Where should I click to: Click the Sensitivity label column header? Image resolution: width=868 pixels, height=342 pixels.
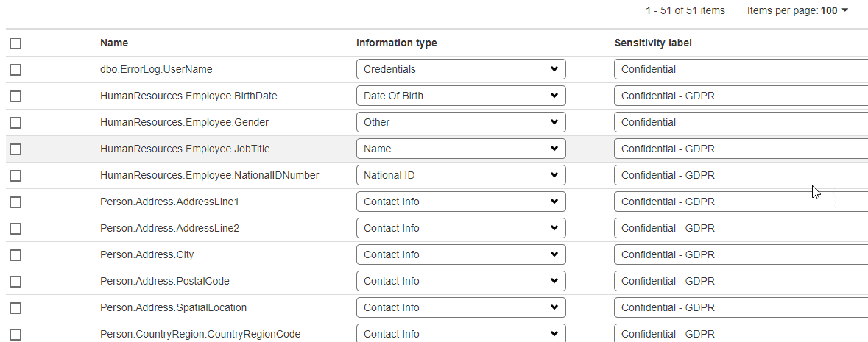click(x=653, y=43)
